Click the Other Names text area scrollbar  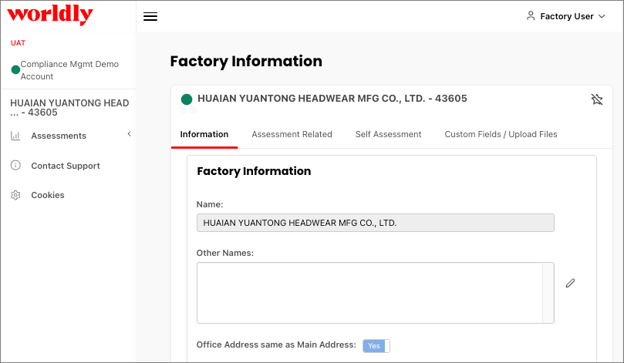(x=548, y=293)
